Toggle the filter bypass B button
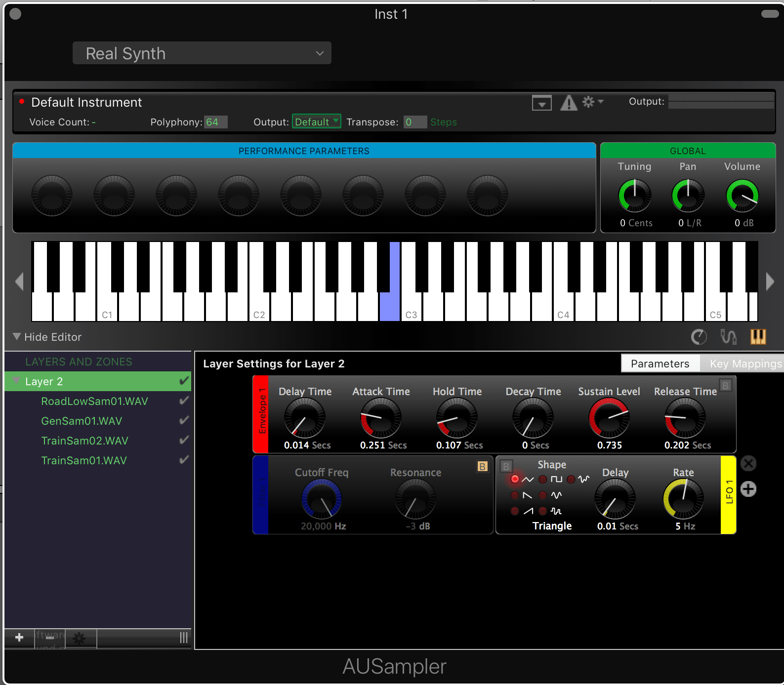Image resolution: width=784 pixels, height=685 pixels. click(x=482, y=466)
